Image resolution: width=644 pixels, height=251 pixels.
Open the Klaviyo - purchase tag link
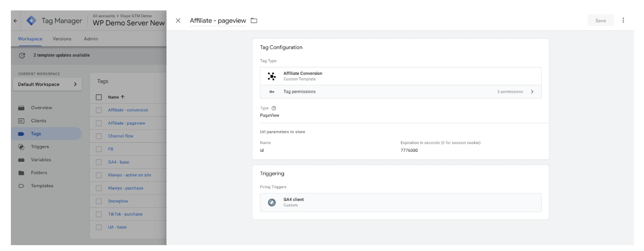tap(125, 188)
